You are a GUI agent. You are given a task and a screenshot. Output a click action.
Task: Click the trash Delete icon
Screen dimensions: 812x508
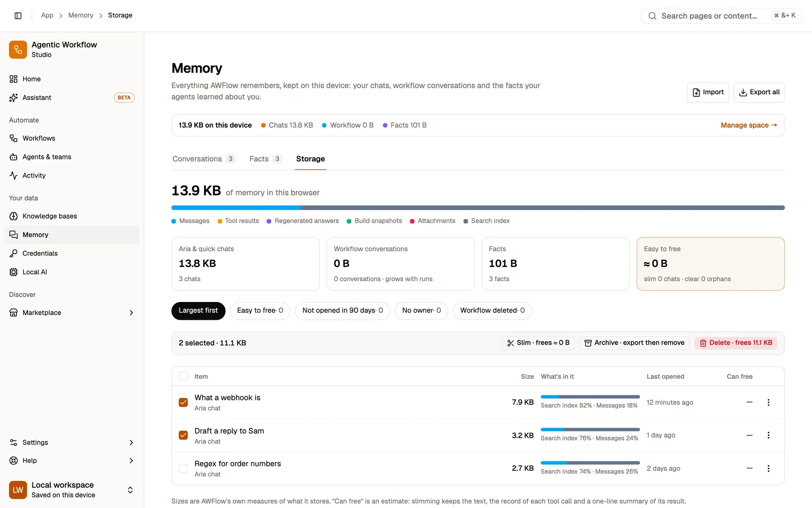(703, 343)
